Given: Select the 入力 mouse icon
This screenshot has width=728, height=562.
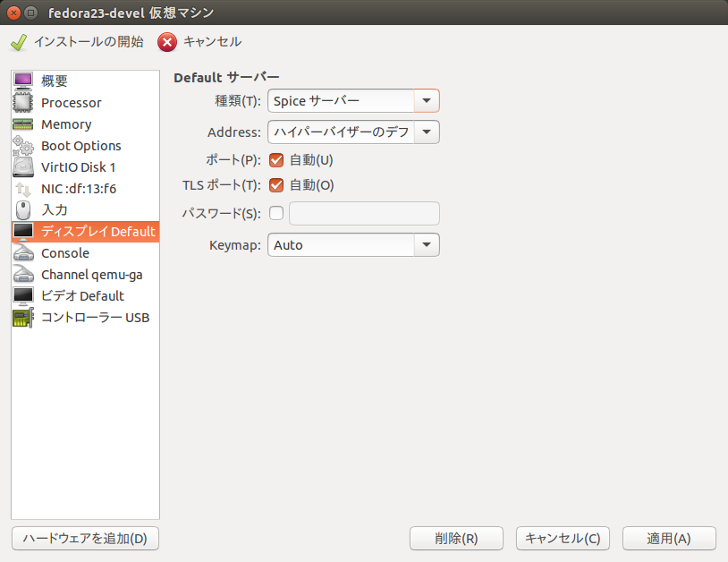Looking at the screenshot, I should tap(22, 210).
